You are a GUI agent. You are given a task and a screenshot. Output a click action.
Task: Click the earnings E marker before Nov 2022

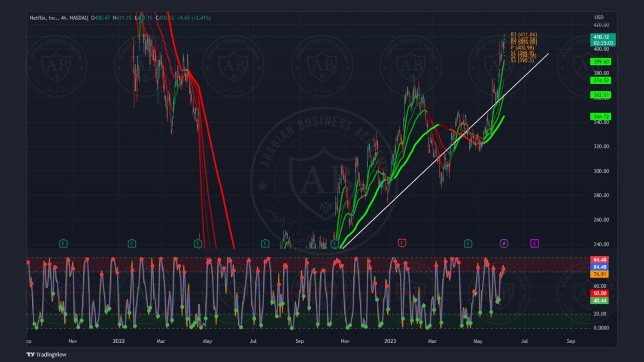(335, 244)
